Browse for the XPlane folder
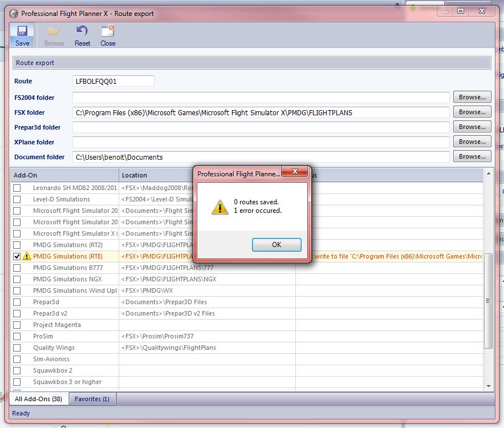The width and height of the screenshot is (504, 428). pos(472,142)
